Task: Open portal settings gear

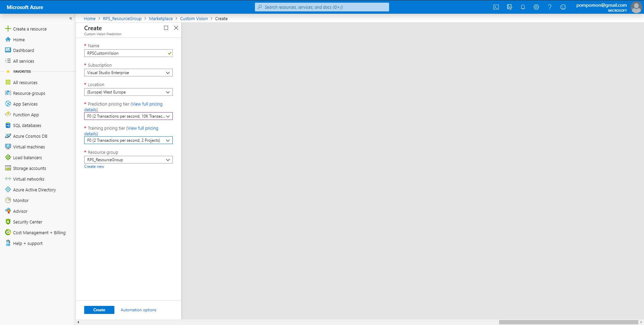Action: click(x=536, y=7)
